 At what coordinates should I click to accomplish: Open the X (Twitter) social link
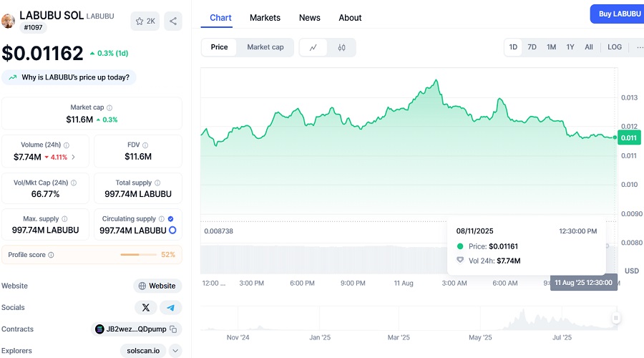coord(146,307)
